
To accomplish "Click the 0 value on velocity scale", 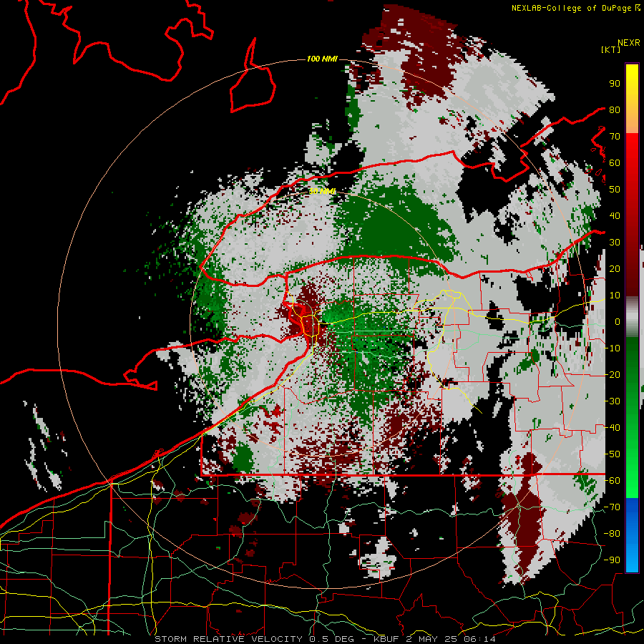I will [618, 321].
